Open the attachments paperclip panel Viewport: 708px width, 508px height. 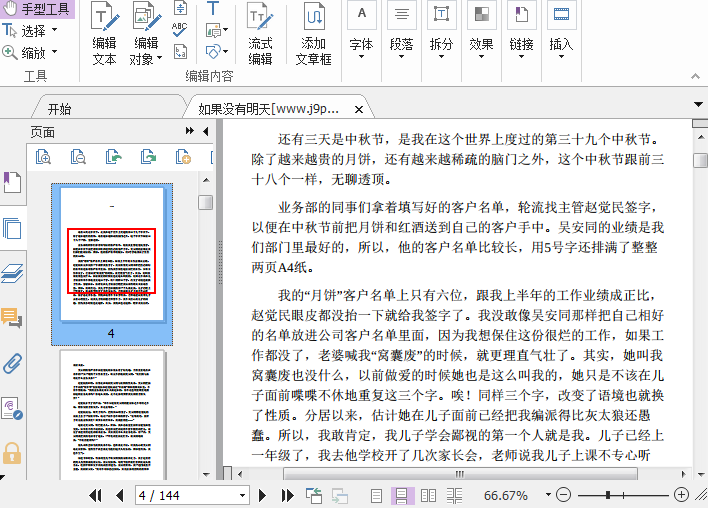(x=12, y=362)
